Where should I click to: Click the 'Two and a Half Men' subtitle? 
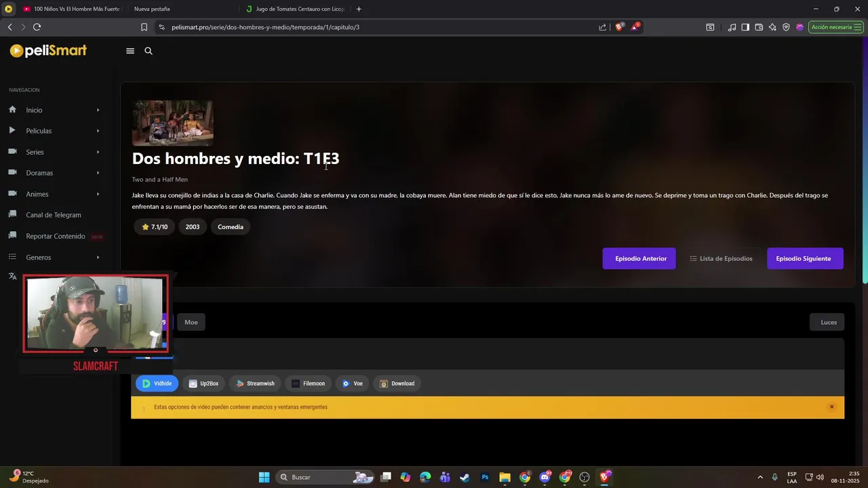159,180
